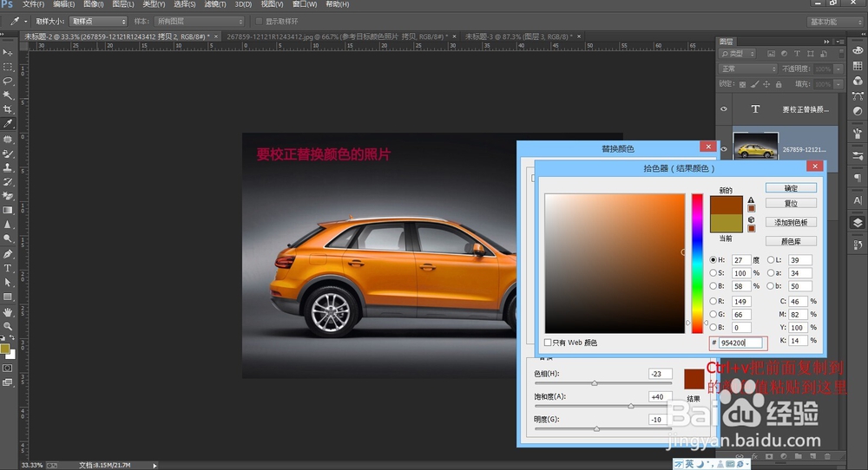Image resolution: width=868 pixels, height=470 pixels.
Task: Click the 添加到色板 button
Action: click(791, 222)
